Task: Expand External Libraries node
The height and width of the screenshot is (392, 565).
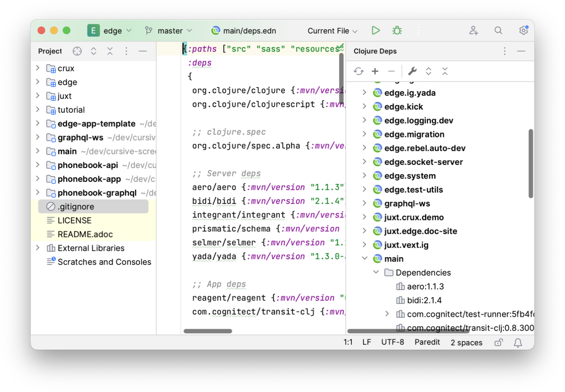Action: point(38,248)
